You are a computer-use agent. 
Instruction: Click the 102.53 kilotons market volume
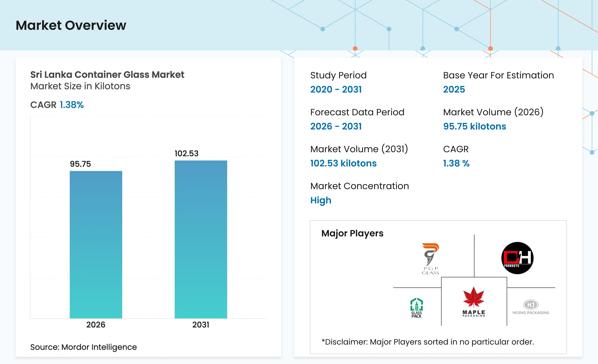[x=343, y=163]
